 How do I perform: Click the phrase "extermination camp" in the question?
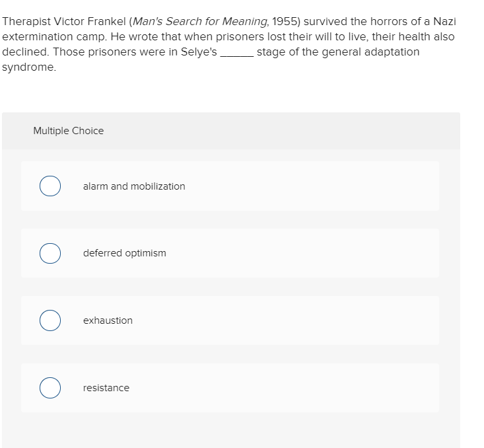click(x=54, y=37)
